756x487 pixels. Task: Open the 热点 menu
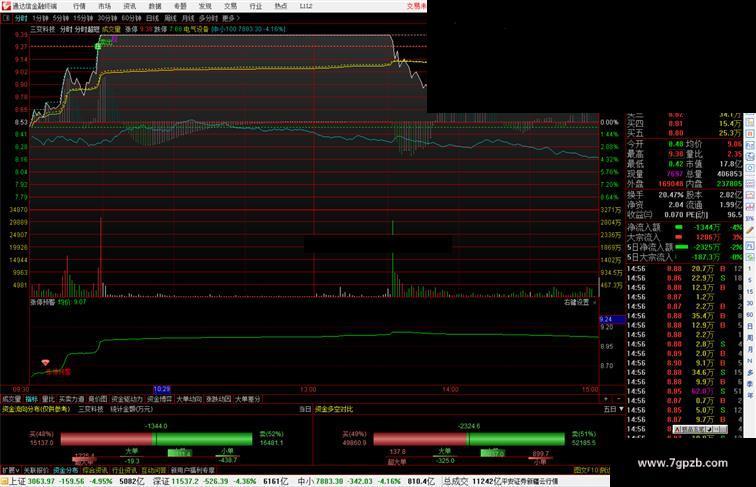[x=281, y=6]
